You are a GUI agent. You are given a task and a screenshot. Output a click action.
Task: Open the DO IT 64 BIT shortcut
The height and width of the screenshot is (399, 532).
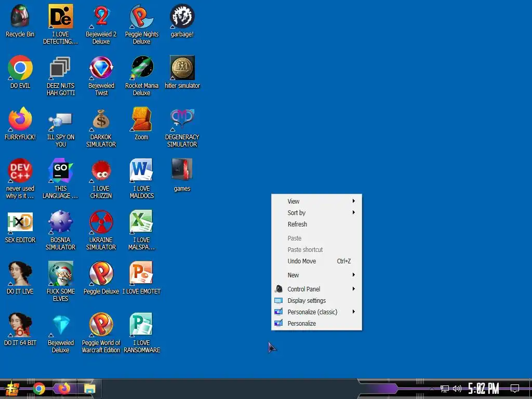[20, 329]
